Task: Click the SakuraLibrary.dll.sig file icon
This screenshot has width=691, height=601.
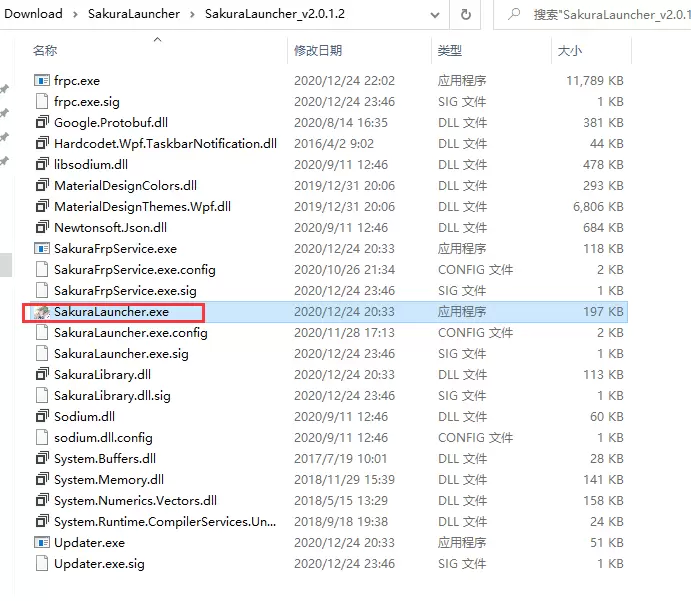Action: point(42,396)
